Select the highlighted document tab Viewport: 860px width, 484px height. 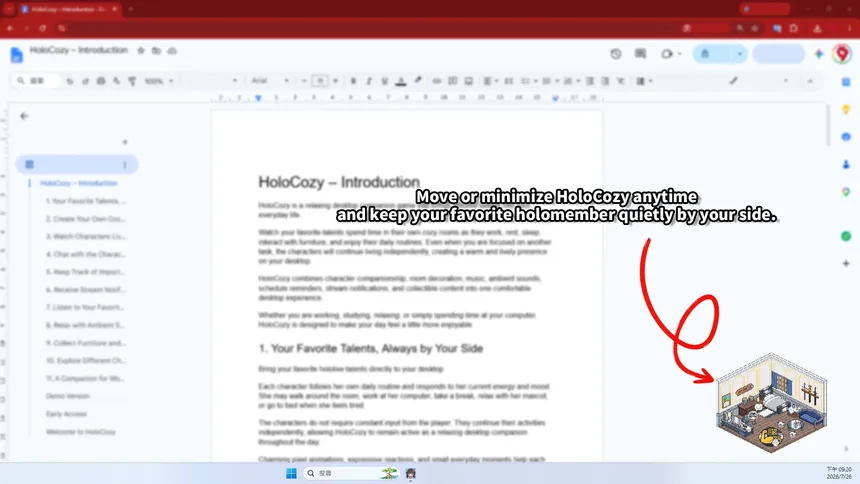pos(77,164)
